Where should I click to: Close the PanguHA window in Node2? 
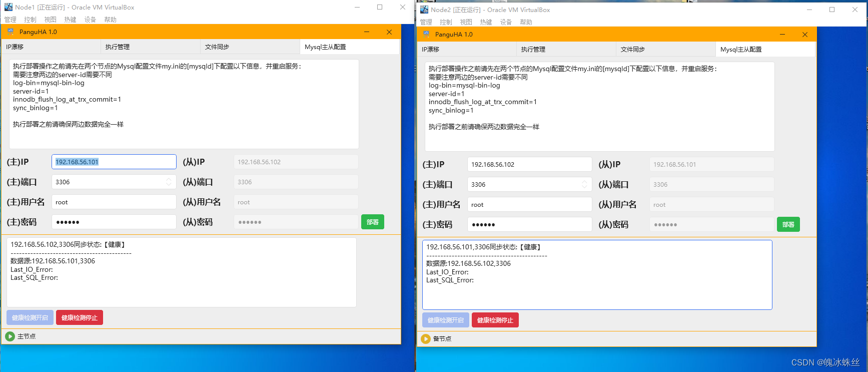click(805, 34)
